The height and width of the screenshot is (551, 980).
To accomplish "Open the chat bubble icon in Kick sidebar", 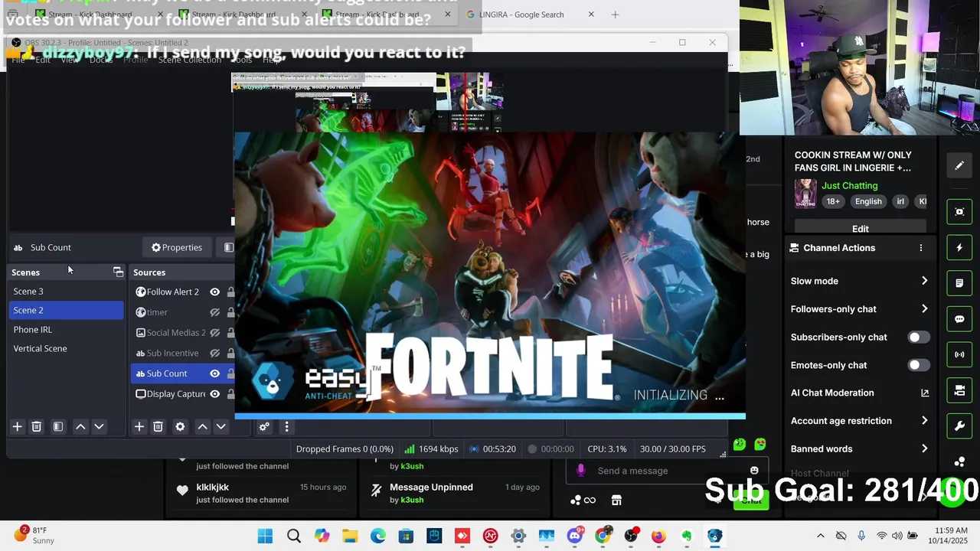I will [959, 319].
